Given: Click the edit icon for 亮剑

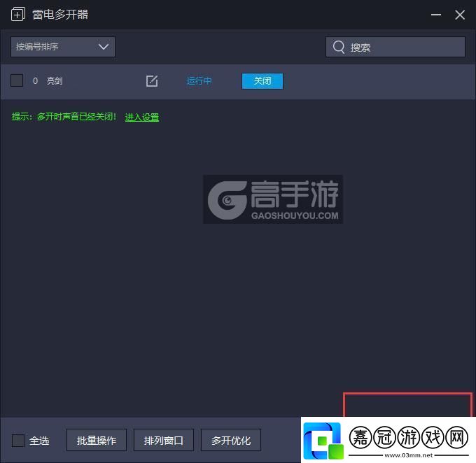Looking at the screenshot, I should [x=152, y=81].
